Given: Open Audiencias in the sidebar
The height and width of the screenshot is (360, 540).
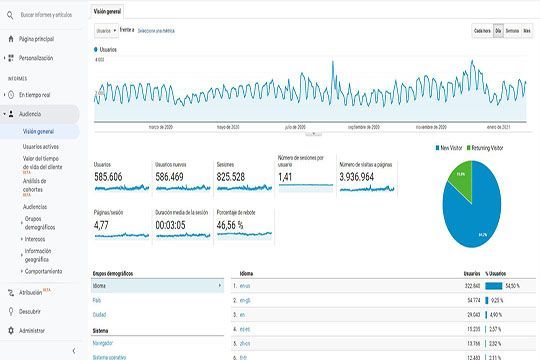Looking at the screenshot, I should coord(35,207).
